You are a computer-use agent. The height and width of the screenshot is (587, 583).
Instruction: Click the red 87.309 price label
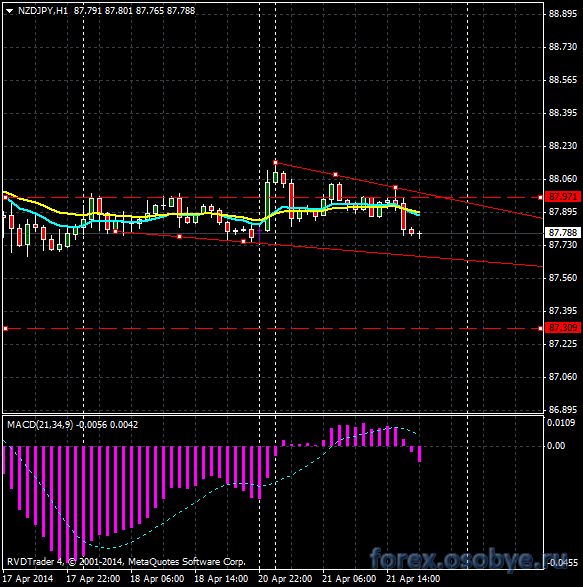(x=563, y=328)
